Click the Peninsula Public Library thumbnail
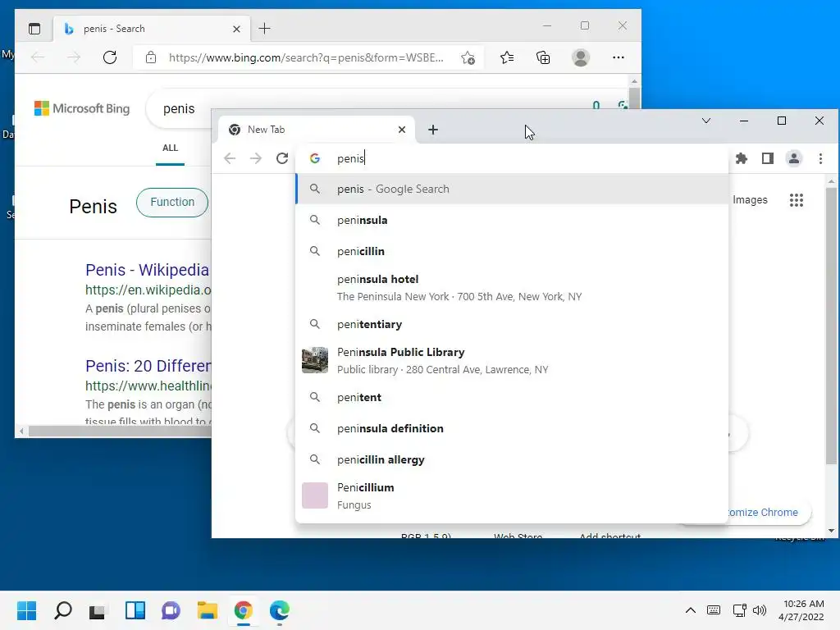 (315, 360)
